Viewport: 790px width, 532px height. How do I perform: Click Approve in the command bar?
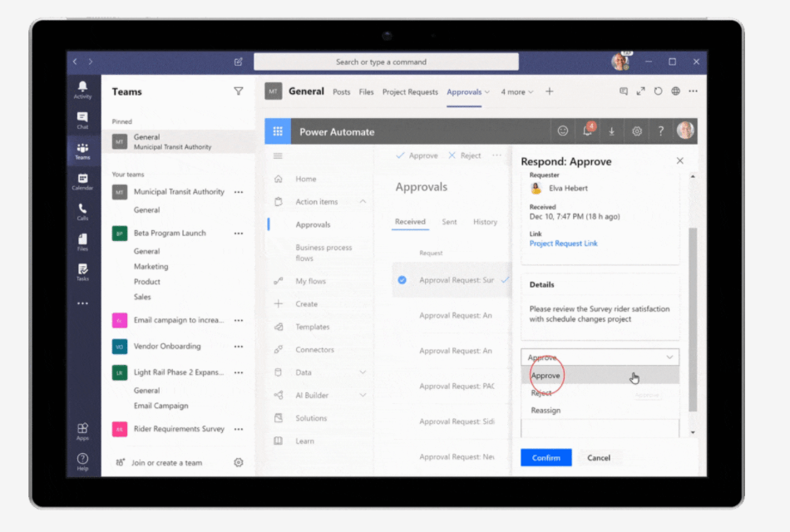point(417,155)
